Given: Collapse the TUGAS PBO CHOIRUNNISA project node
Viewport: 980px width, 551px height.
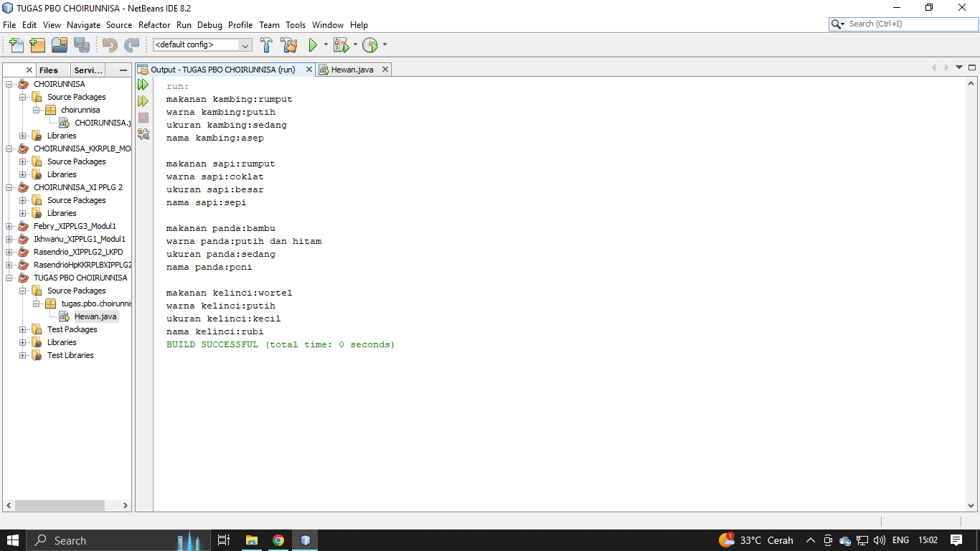Looking at the screenshot, I should 9,278.
